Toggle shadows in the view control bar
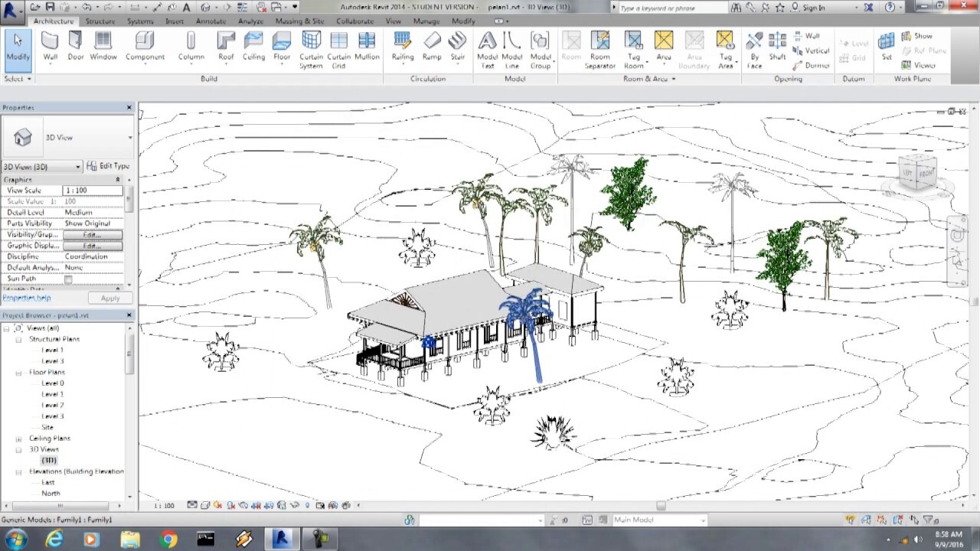980x551 pixels. click(x=231, y=505)
